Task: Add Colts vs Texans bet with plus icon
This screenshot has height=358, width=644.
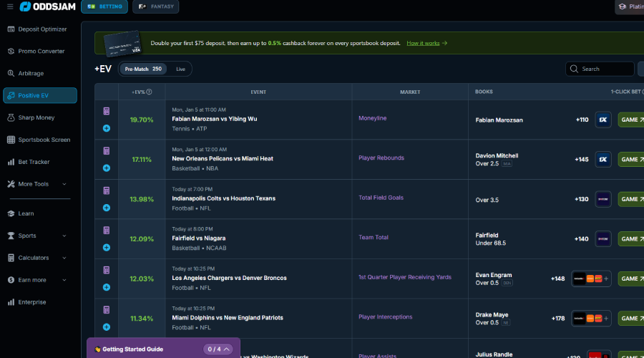Action: coord(107,208)
